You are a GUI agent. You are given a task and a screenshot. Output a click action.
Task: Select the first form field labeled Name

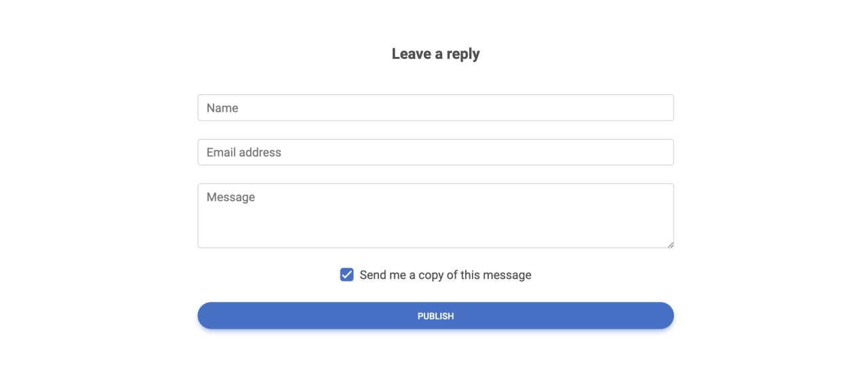(435, 108)
